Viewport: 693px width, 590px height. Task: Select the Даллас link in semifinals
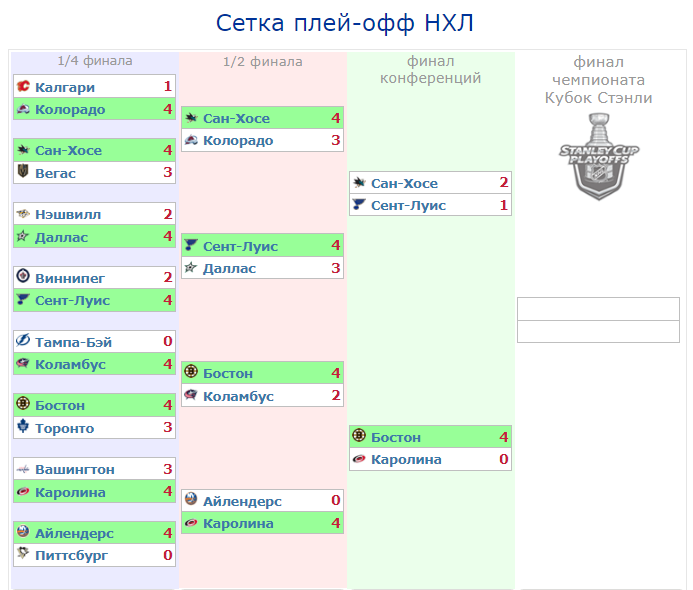[x=229, y=268]
